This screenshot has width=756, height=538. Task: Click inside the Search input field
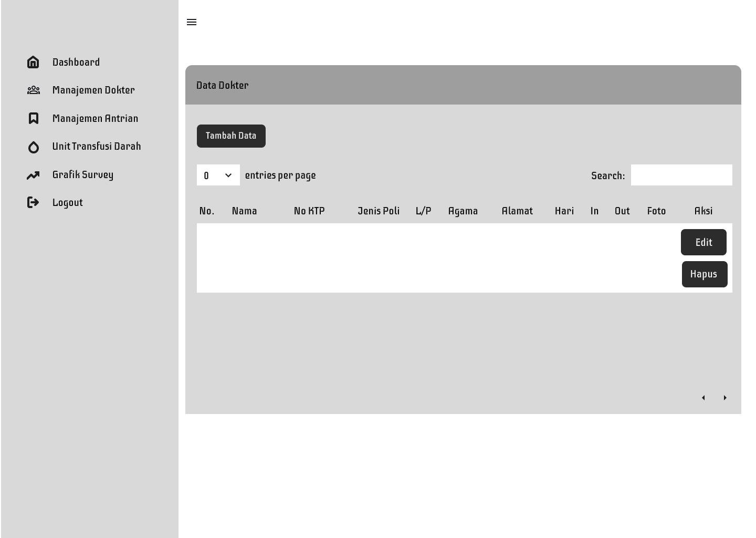click(x=681, y=175)
